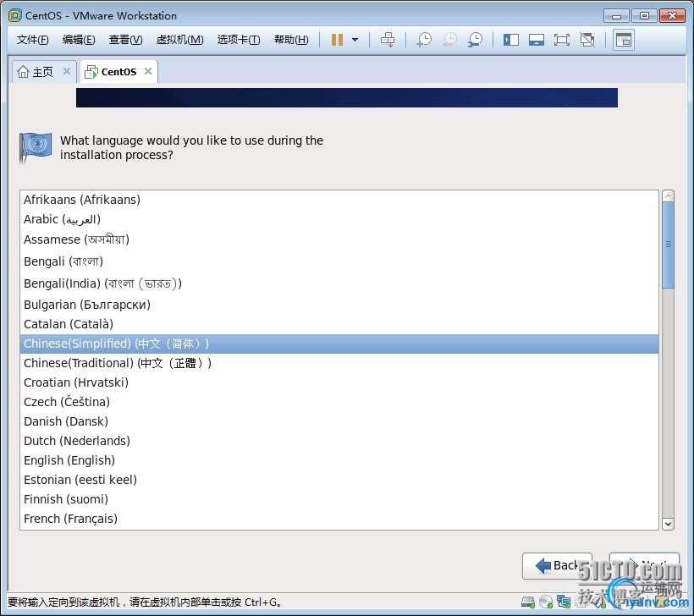Open the 编辑(E) menu
Screen dimensions: 694x616
(x=79, y=40)
